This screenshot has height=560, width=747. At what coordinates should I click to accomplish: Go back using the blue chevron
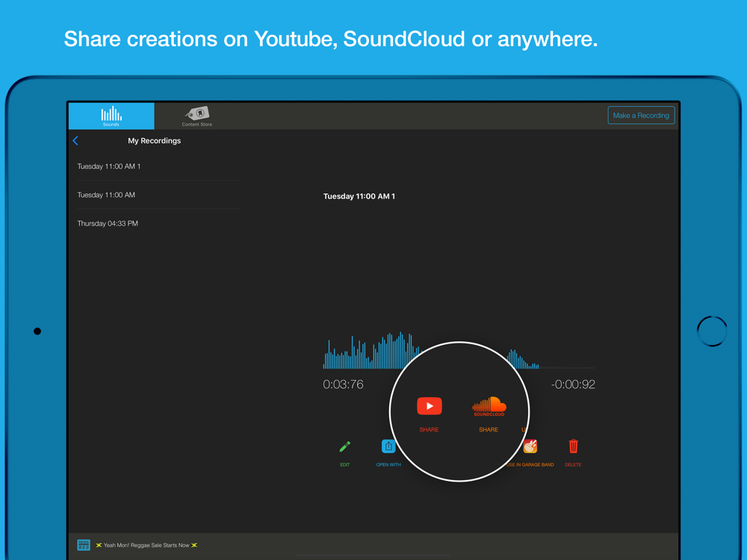pos(75,140)
